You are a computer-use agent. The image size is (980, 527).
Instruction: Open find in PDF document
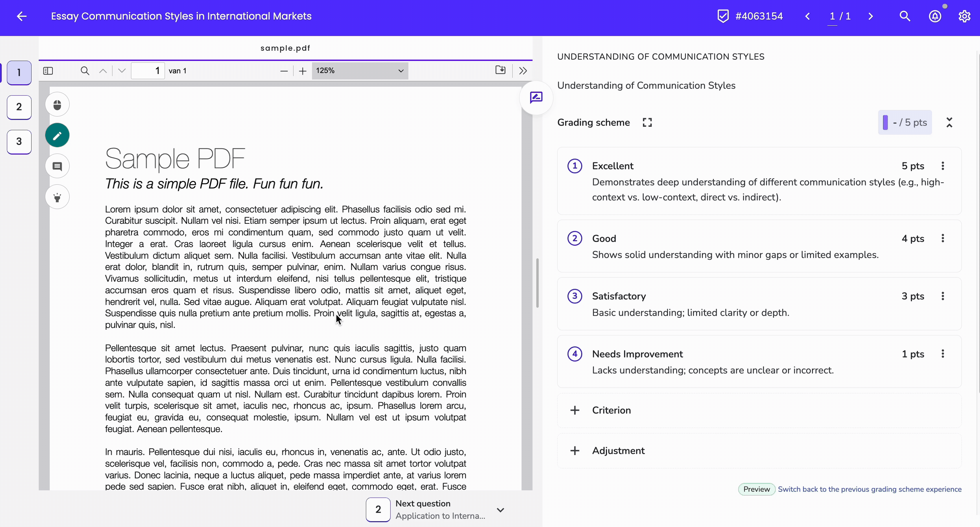tap(85, 71)
